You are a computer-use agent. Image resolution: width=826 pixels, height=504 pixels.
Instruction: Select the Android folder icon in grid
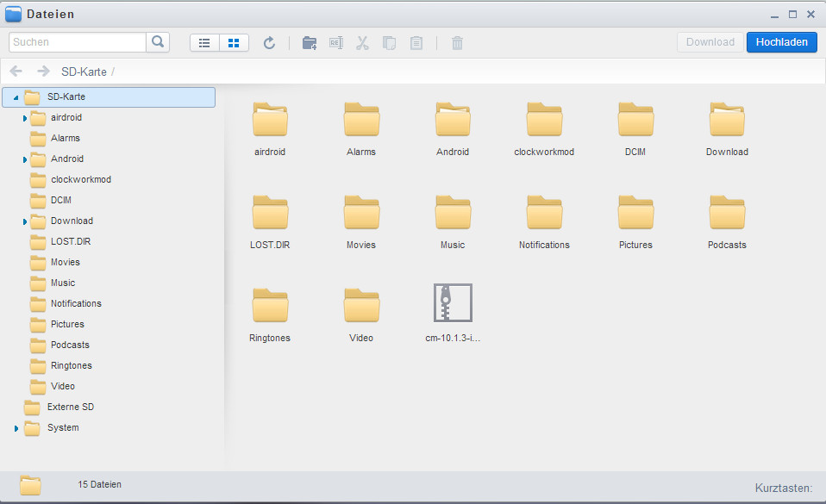click(453, 120)
